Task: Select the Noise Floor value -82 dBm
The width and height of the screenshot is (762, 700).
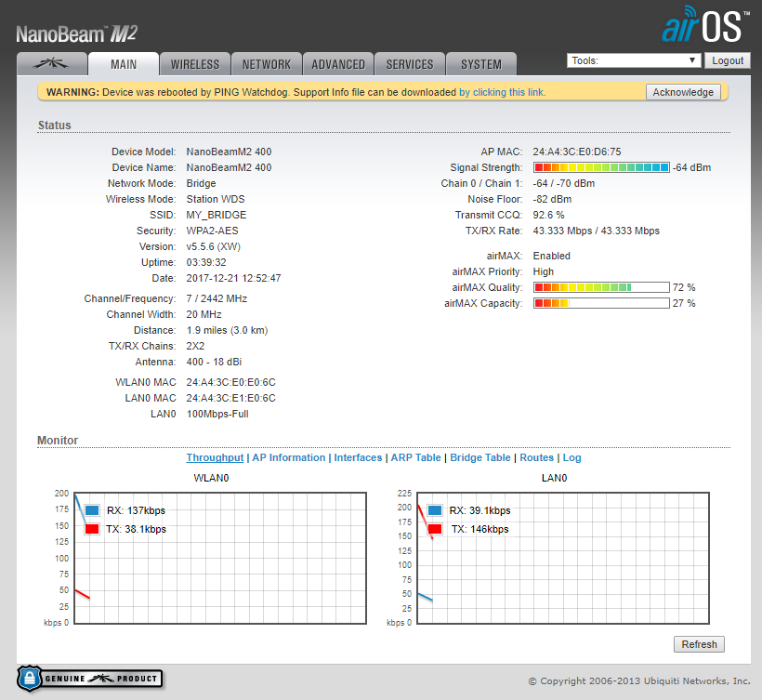Action: click(x=552, y=199)
